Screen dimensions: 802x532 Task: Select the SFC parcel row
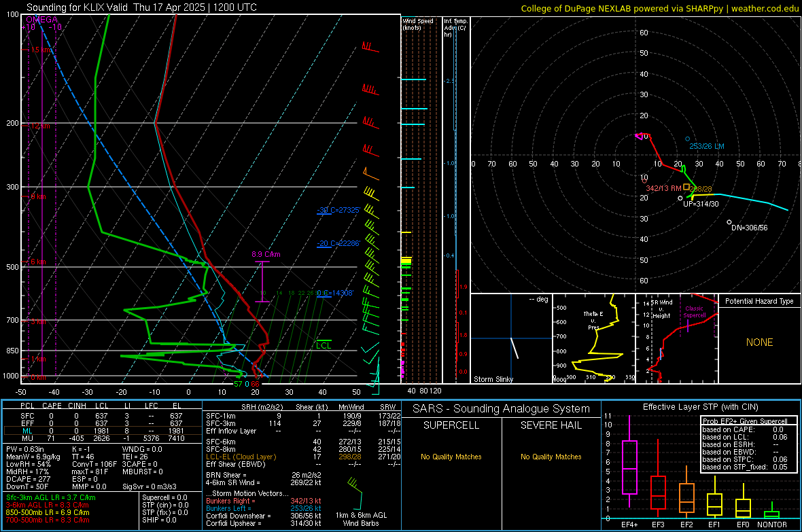pyautogui.click(x=103, y=416)
